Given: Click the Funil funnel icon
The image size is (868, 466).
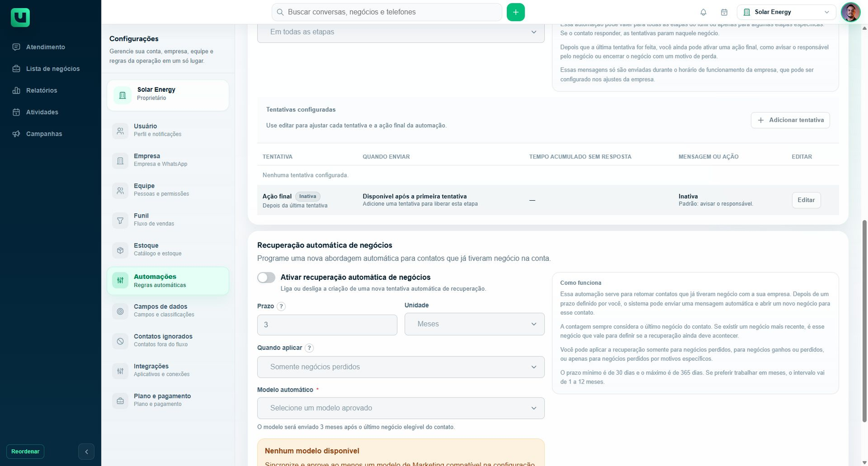Looking at the screenshot, I should pyautogui.click(x=120, y=220).
